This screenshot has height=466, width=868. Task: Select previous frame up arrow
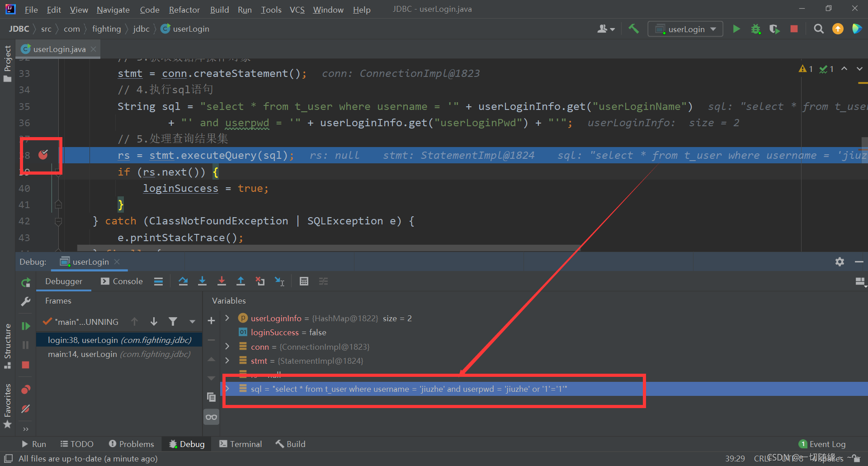(134, 322)
